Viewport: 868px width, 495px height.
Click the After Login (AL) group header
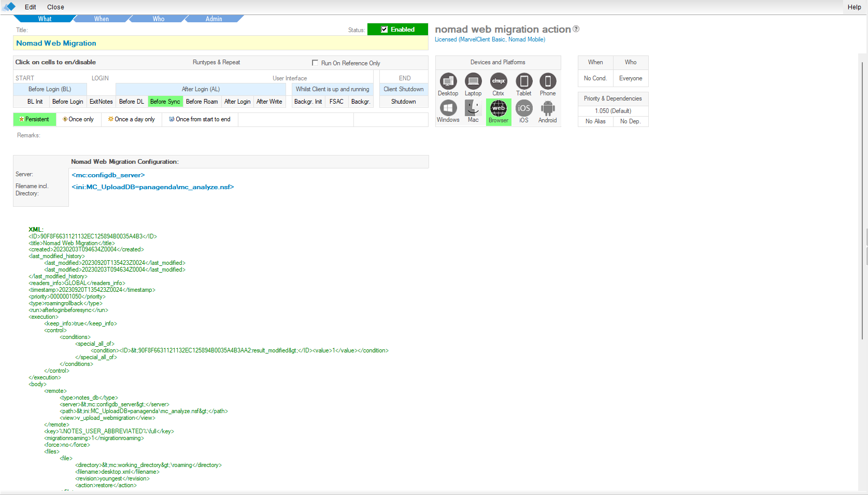click(201, 89)
